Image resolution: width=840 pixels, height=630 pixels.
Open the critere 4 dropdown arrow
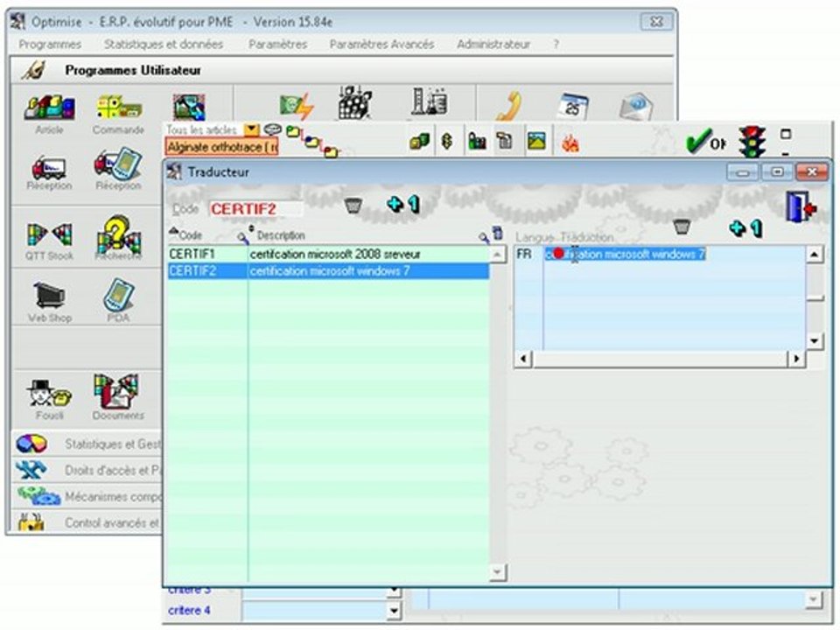coord(395,610)
